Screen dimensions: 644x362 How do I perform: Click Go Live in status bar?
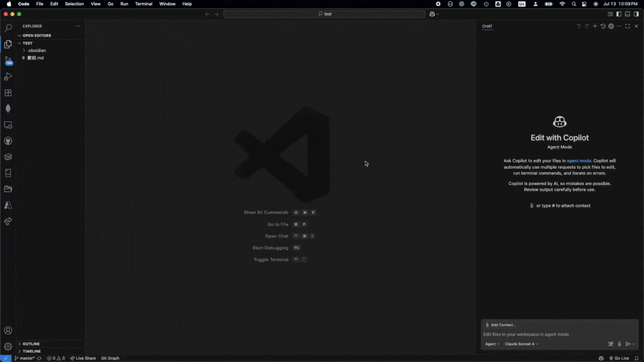[619, 358]
